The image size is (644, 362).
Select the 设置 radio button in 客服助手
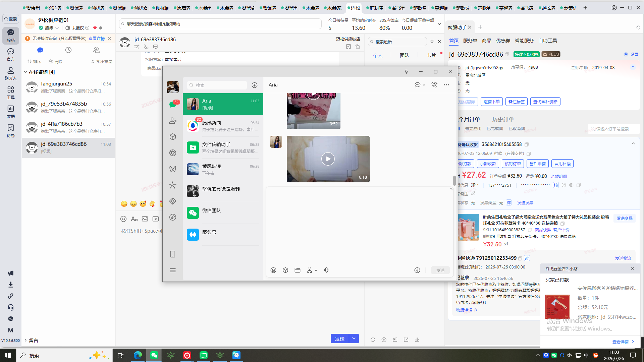626,54
